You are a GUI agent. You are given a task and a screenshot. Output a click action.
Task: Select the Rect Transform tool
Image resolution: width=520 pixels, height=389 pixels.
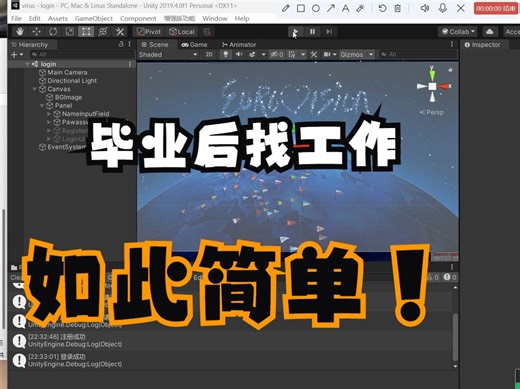click(x=86, y=32)
